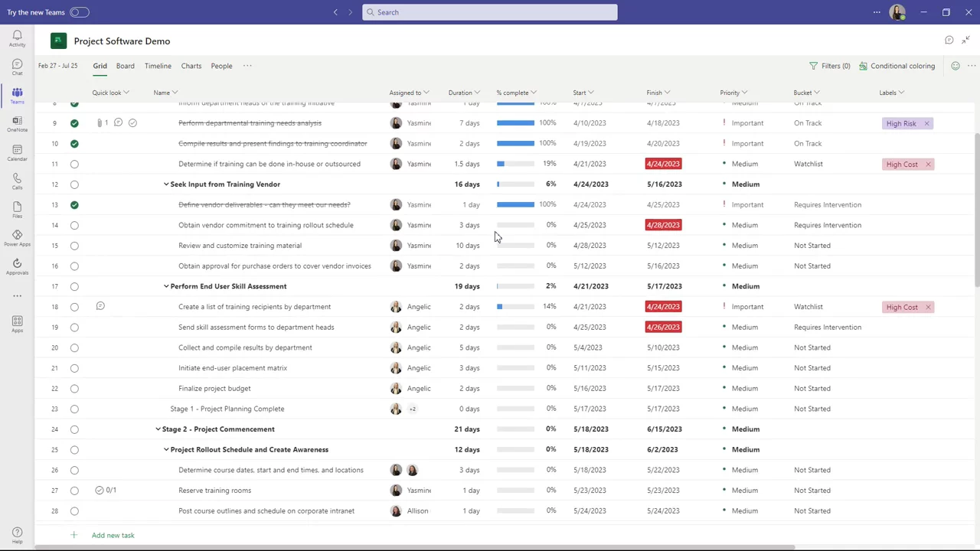Screen dimensions: 980x551
Task: Click Add new task
Action: pyautogui.click(x=113, y=536)
